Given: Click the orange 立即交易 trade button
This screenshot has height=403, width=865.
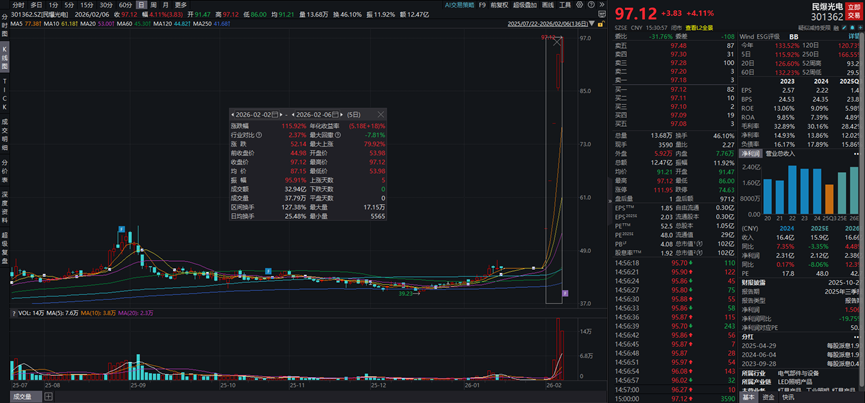Looking at the screenshot, I should click(x=853, y=12).
